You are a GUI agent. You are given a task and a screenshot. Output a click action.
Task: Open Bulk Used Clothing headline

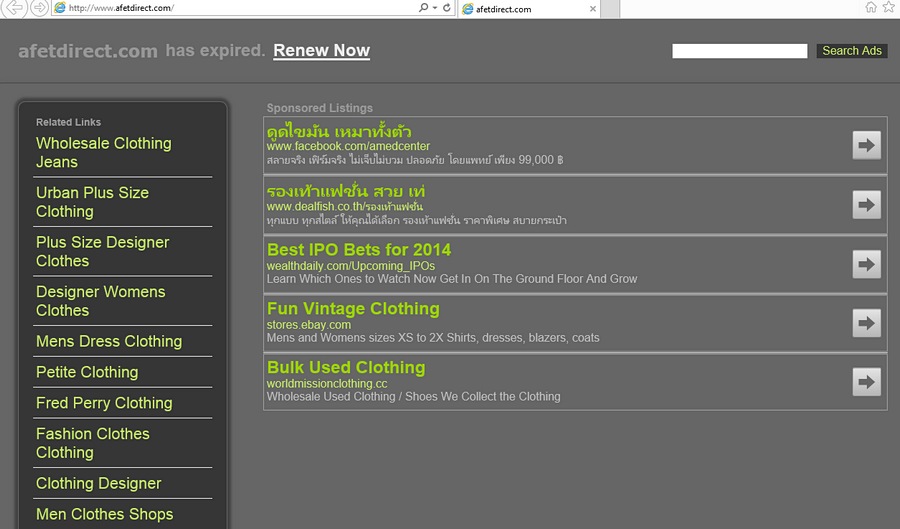point(346,368)
